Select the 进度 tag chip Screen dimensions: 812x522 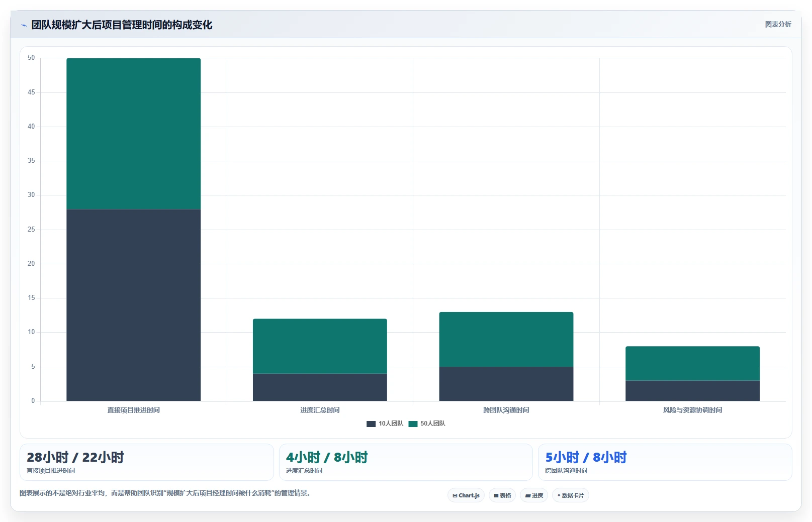(x=534, y=495)
